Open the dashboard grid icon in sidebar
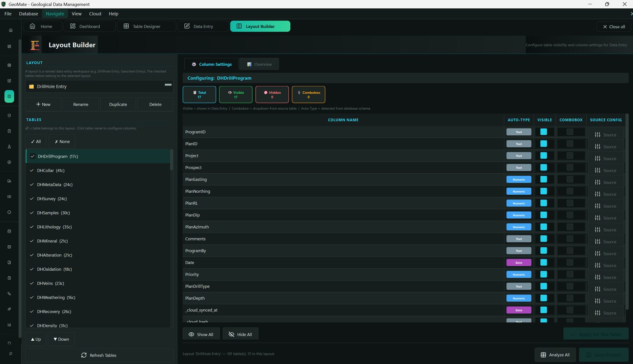This screenshot has width=633, height=364. [9, 46]
